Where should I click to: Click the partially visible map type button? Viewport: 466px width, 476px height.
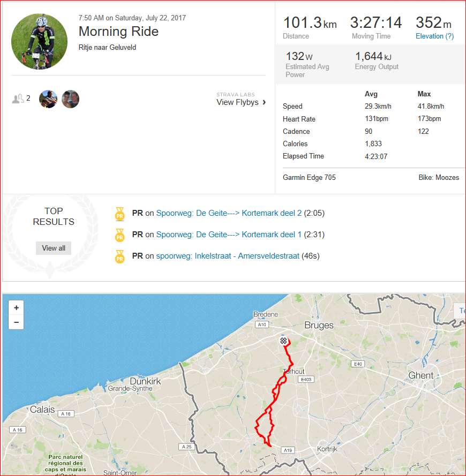460,311
